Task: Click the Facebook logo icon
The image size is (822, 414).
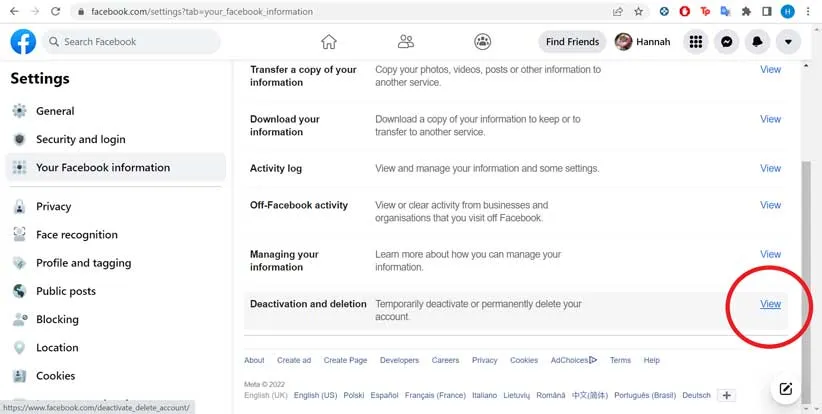Action: [23, 42]
